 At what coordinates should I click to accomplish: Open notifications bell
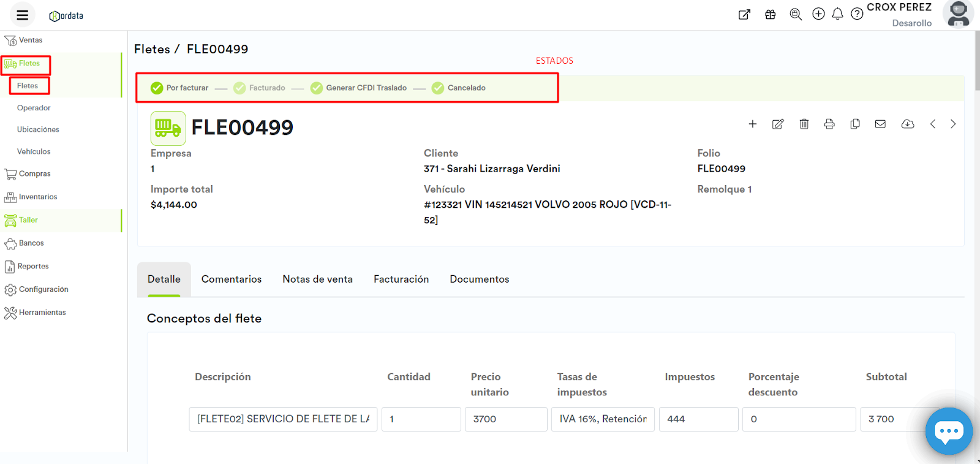(837, 14)
